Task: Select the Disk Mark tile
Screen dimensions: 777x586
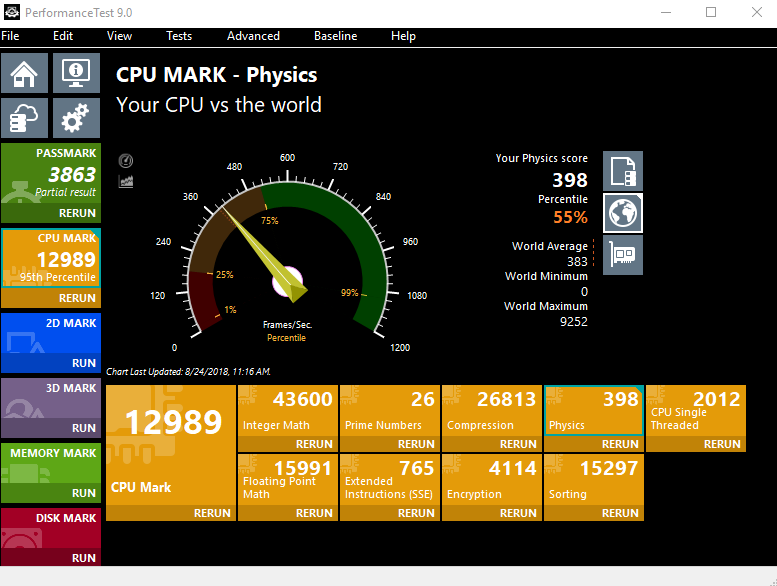Action: coord(51,528)
